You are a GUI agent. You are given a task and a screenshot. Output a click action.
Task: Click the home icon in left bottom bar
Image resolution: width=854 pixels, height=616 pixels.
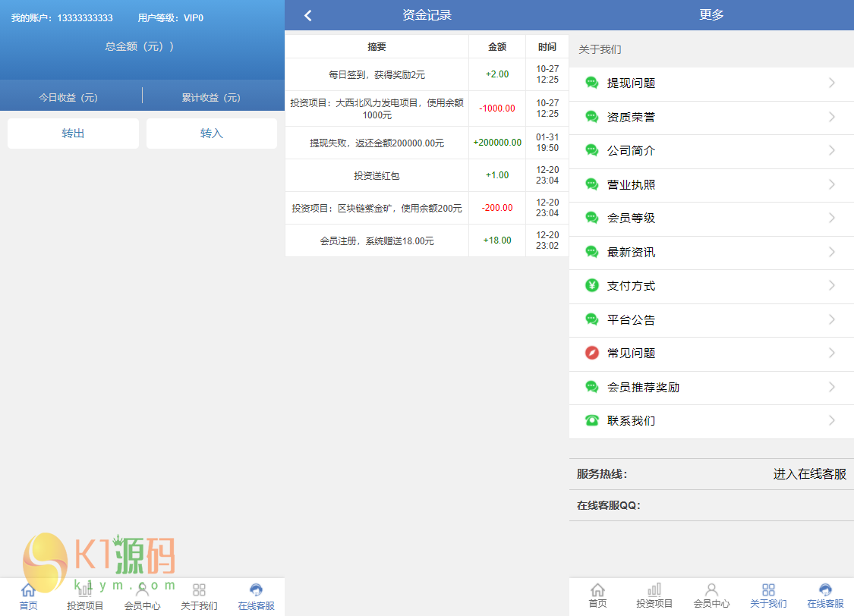tap(28, 590)
